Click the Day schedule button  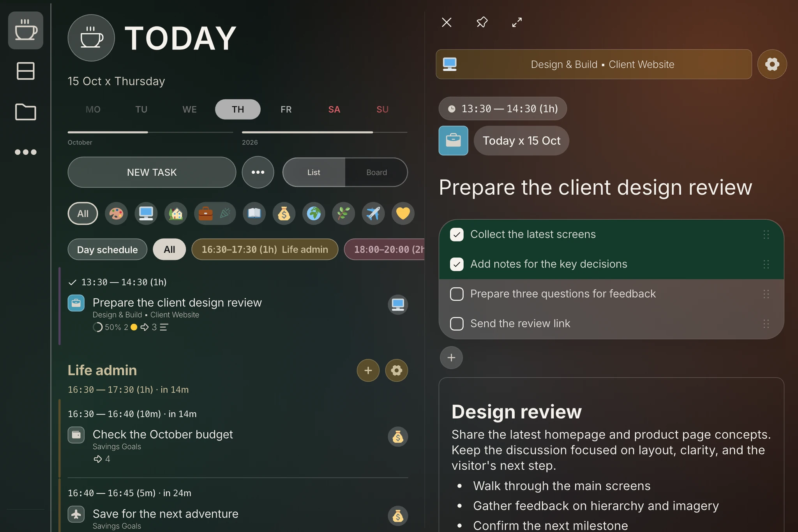(108, 250)
